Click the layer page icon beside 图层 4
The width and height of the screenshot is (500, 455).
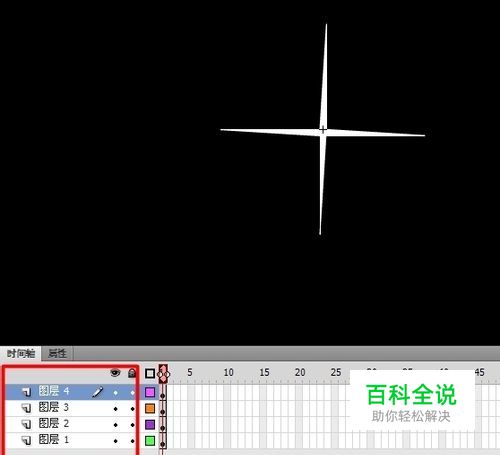point(26,392)
